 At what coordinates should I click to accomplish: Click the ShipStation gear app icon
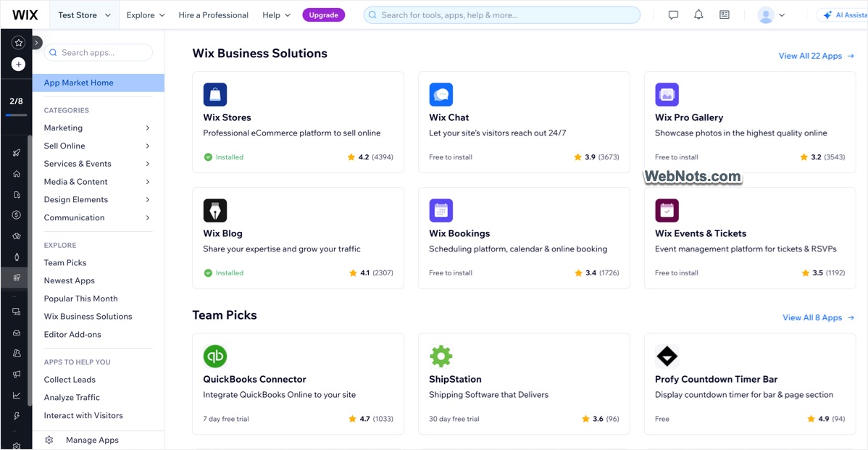(441, 356)
